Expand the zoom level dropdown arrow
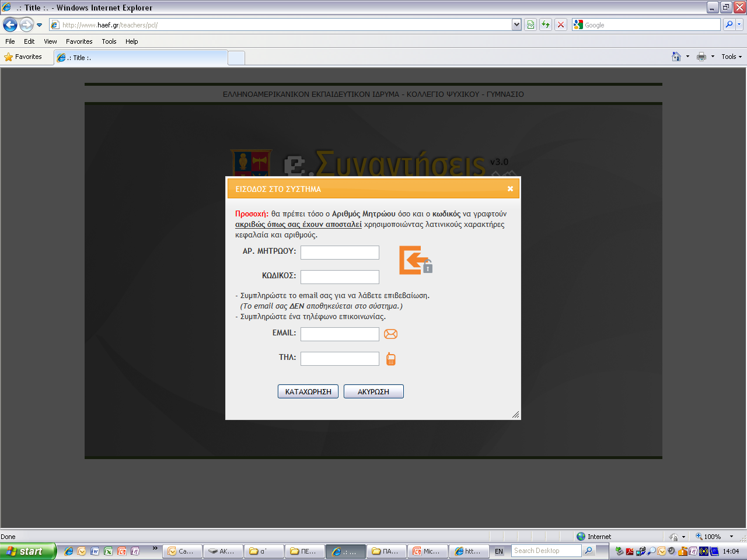 pos(731,537)
